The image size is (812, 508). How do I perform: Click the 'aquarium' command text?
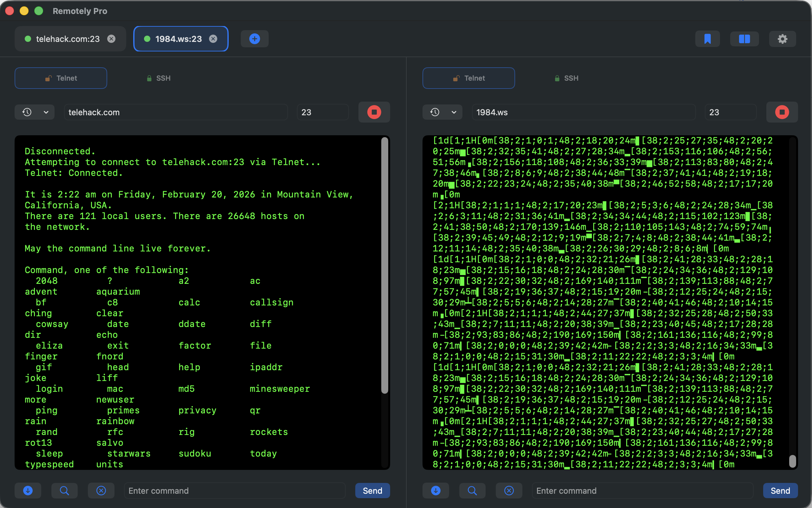click(x=118, y=292)
